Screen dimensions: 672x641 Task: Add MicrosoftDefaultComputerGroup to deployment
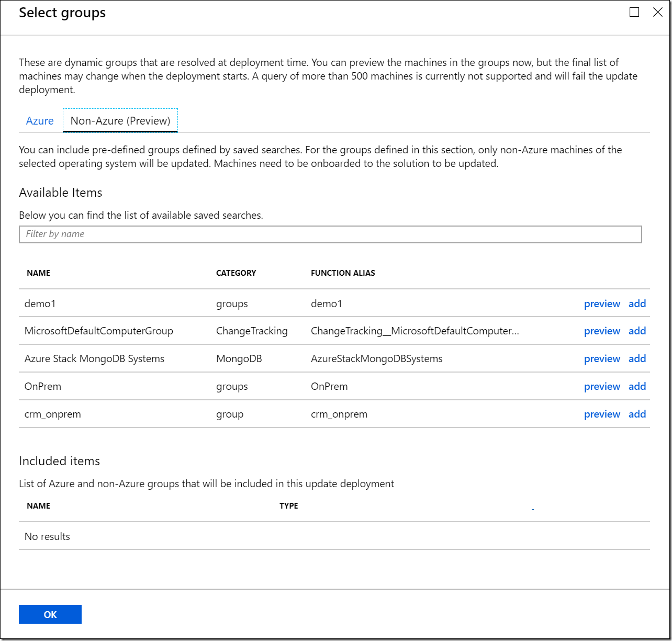[x=637, y=331]
